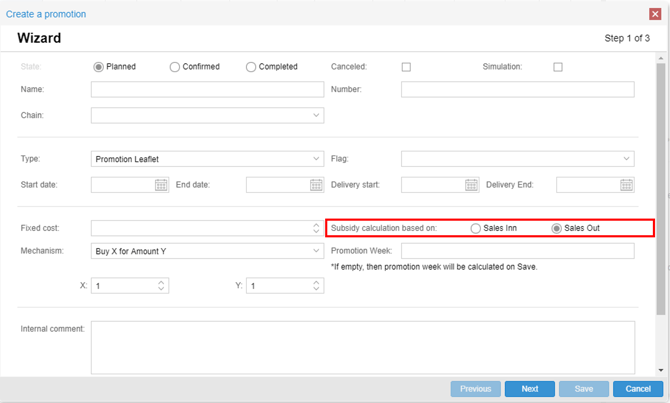Decrement the X value spinner
The width and height of the screenshot is (670, 403).
161,289
